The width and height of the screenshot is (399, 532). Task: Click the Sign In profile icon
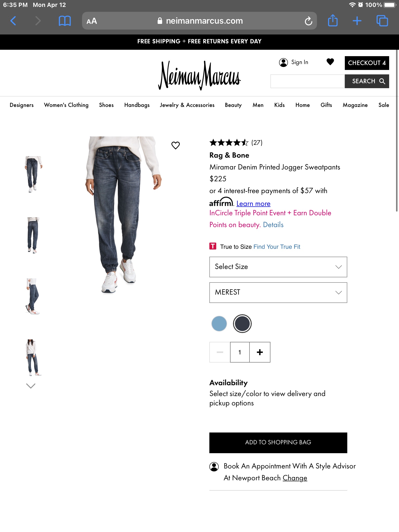tap(283, 63)
